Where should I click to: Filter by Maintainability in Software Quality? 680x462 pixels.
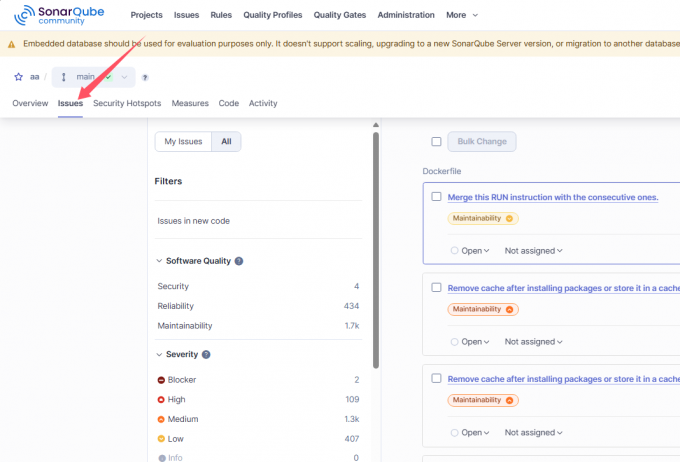[x=258, y=326]
